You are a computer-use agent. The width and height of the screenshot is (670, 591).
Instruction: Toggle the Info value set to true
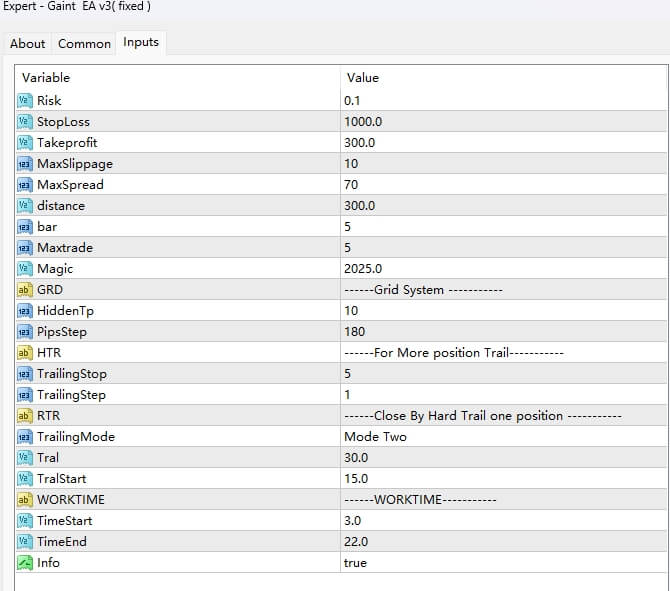[x=355, y=562]
